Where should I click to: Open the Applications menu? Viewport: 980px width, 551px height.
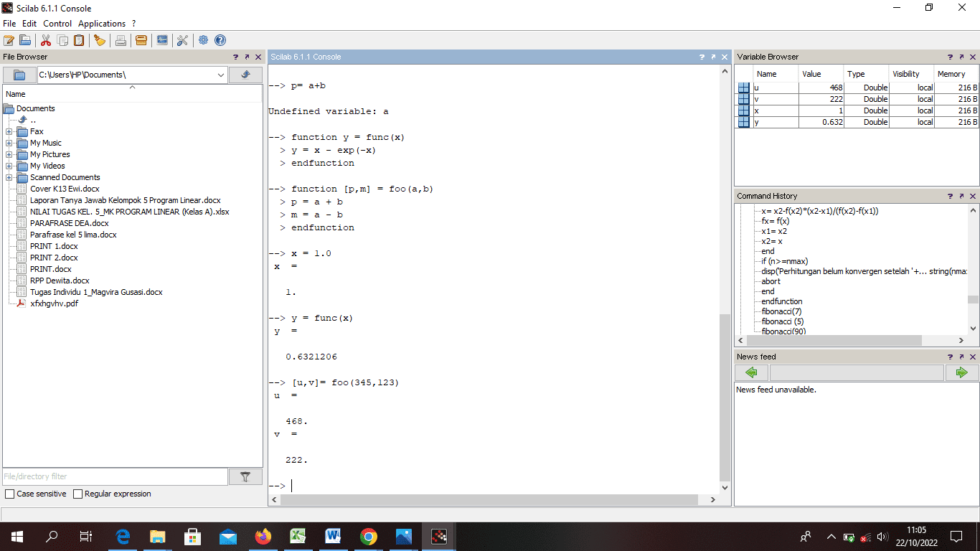pyautogui.click(x=102, y=24)
